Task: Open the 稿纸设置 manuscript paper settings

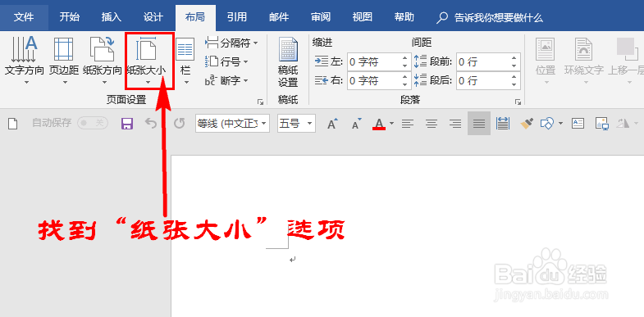Action: [x=288, y=61]
